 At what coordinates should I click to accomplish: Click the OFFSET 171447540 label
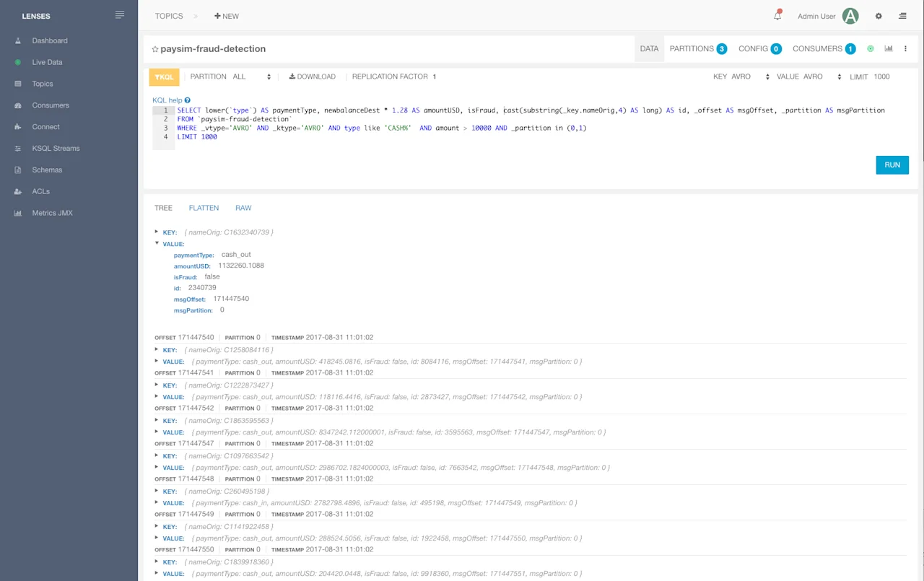click(x=184, y=337)
